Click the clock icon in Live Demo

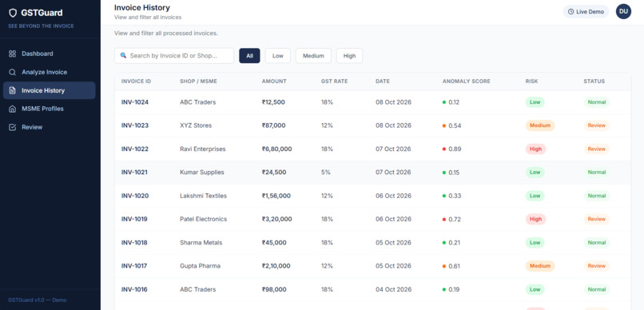coord(571,11)
